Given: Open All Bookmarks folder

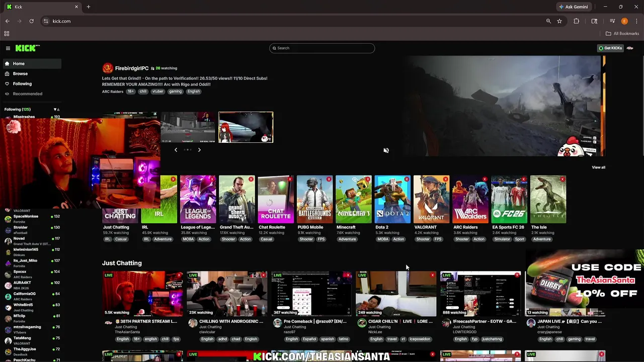Looking at the screenshot, I should coord(622,34).
